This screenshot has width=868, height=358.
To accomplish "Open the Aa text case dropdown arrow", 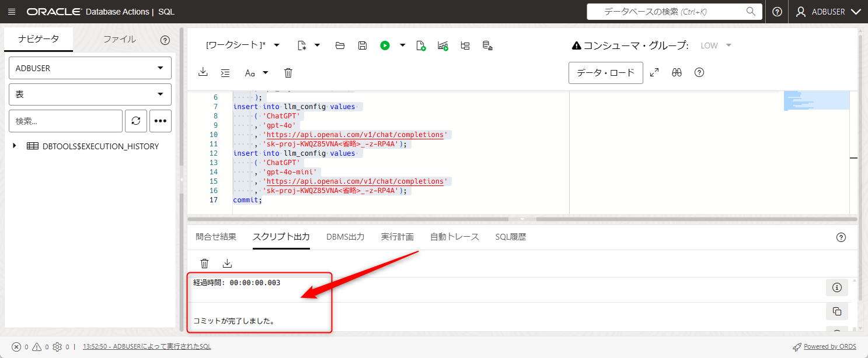I will tap(266, 73).
